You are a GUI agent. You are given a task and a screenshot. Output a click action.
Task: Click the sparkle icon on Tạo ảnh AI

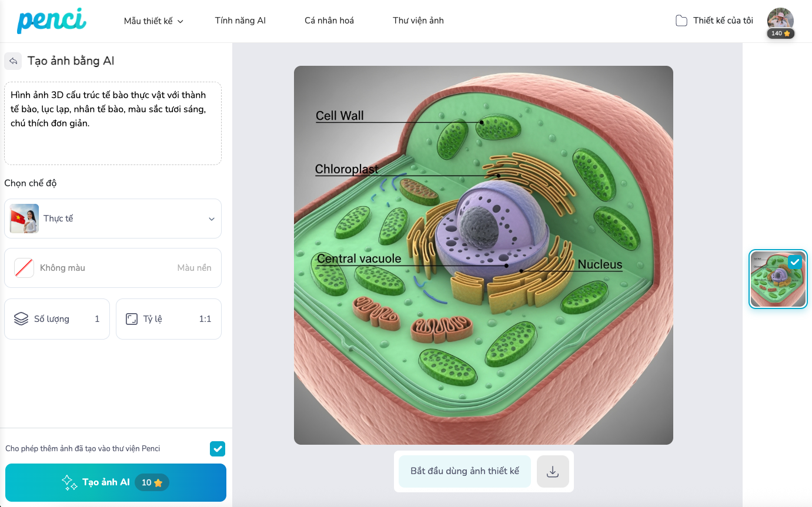click(x=70, y=482)
